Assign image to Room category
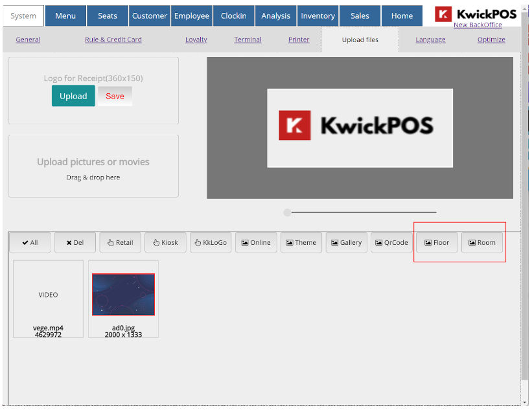Screen dimensions: 532x412 [x=482, y=242]
